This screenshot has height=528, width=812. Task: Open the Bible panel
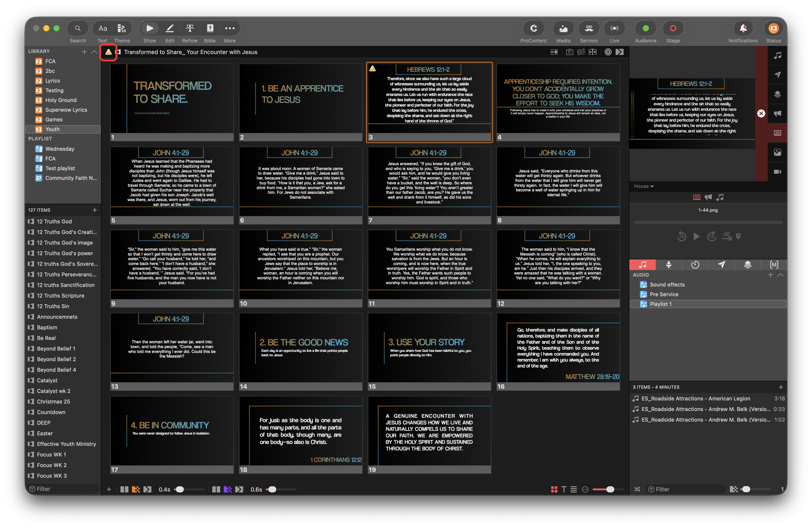210,28
